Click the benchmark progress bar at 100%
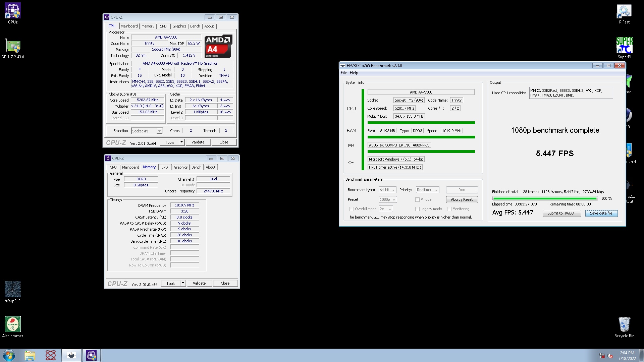The height and width of the screenshot is (362, 644). click(x=545, y=198)
